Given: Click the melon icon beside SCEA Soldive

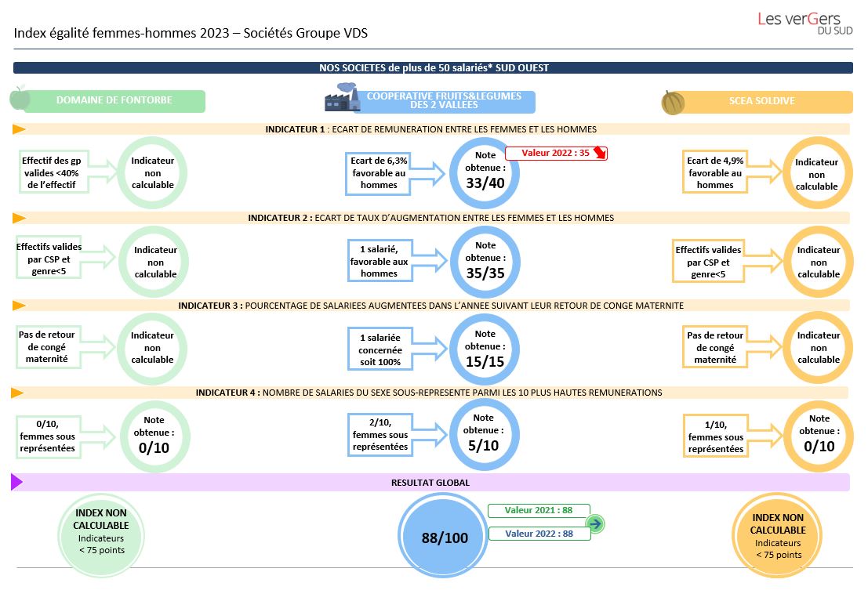Looking at the screenshot, I should [x=673, y=103].
